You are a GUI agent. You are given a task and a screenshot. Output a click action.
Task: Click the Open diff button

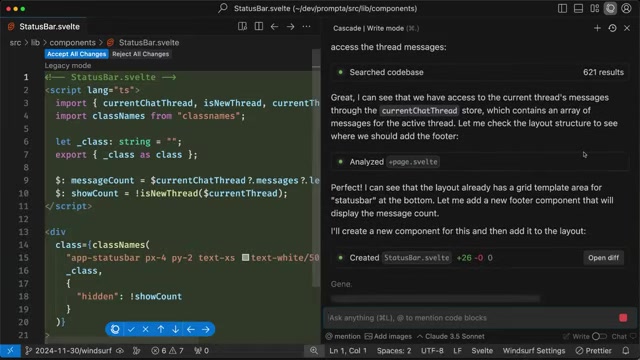tap(603, 258)
